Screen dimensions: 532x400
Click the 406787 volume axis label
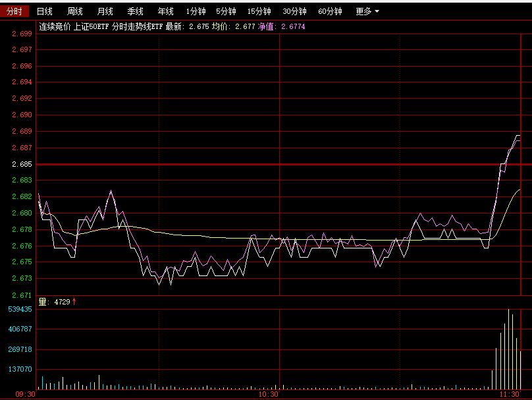click(20, 329)
